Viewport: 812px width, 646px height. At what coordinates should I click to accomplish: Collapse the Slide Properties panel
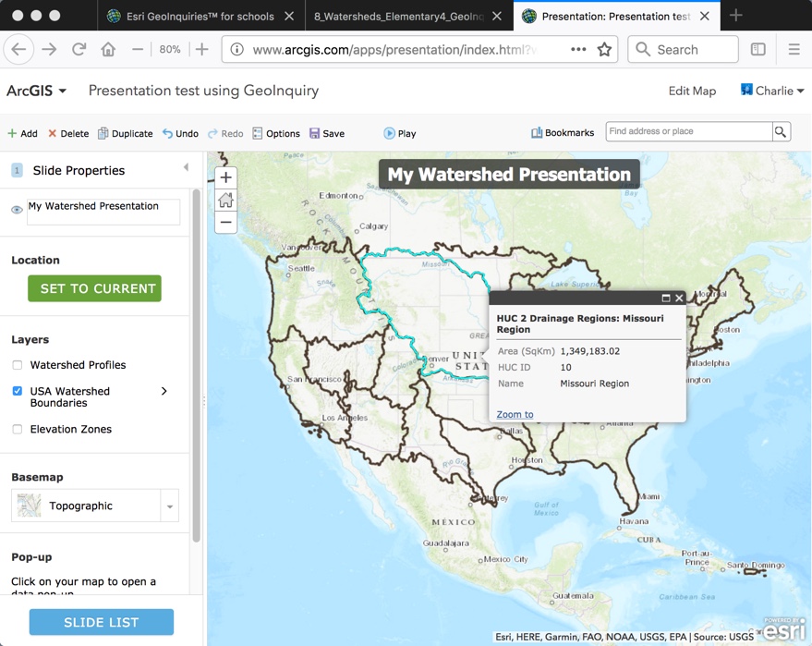[187, 167]
